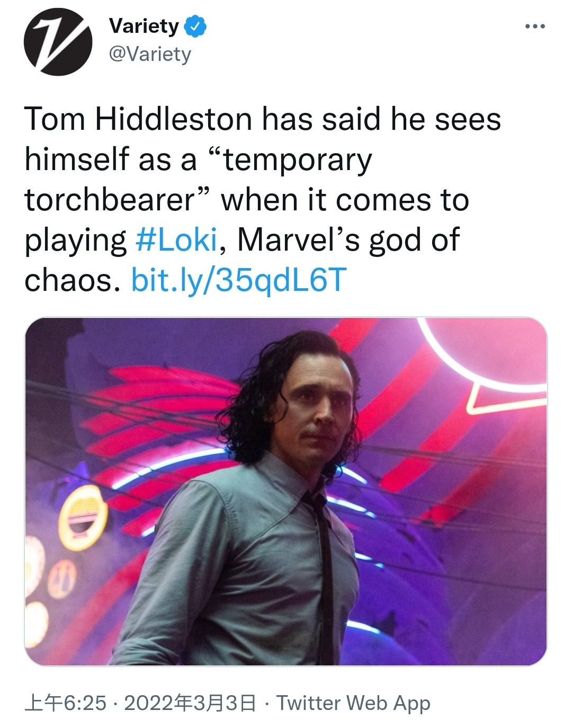Click the 上午6:25 timestamp
This screenshot has width=572, height=728.
click(x=66, y=703)
